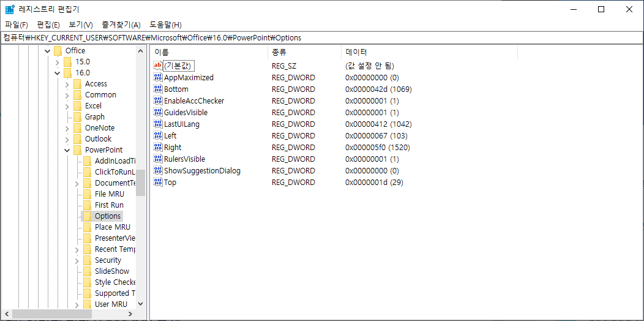644x321 pixels.
Task: Select the Bottom value's DWORD icon
Action: pyautogui.click(x=158, y=89)
